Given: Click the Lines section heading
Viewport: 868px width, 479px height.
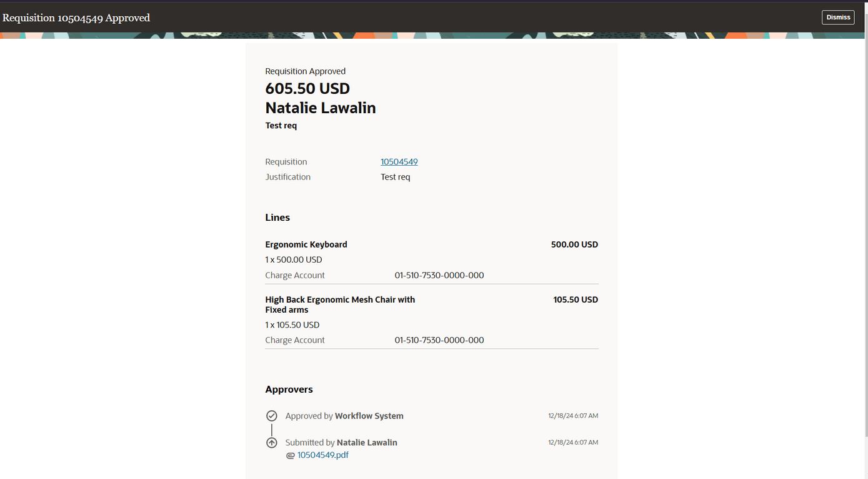Looking at the screenshot, I should [277, 217].
